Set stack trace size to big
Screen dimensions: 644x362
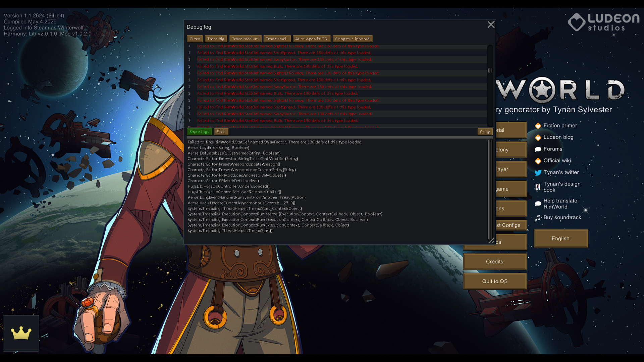pyautogui.click(x=216, y=39)
